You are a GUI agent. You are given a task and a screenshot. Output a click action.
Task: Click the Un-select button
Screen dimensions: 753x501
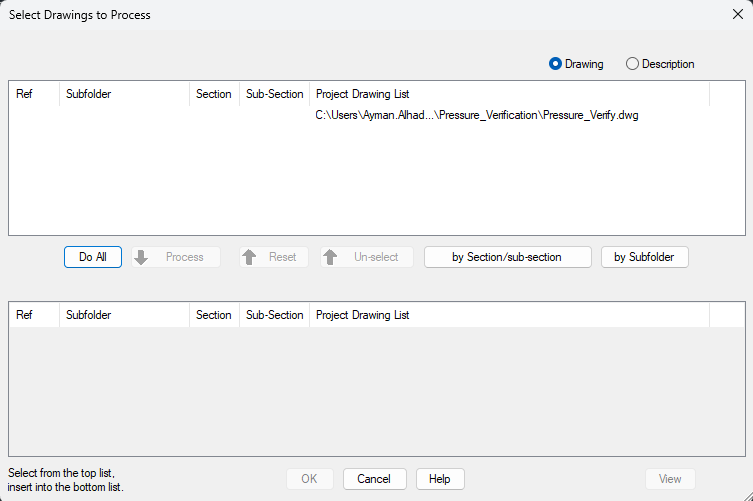point(367,257)
